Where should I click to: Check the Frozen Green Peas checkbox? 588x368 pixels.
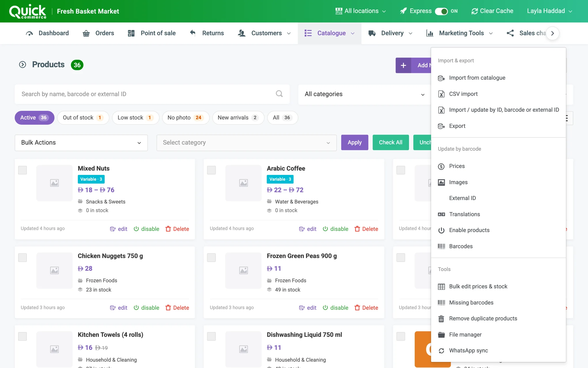click(x=212, y=257)
